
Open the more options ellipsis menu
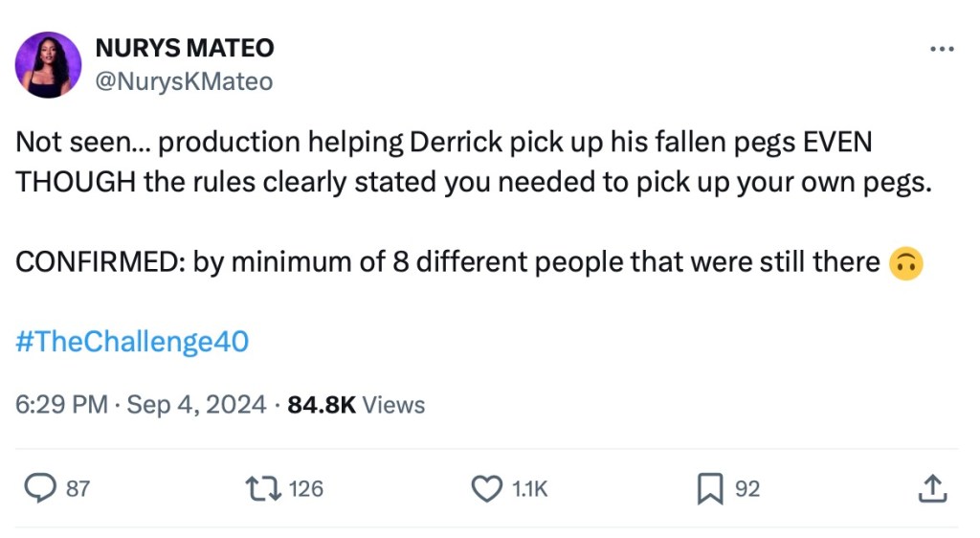(x=942, y=48)
